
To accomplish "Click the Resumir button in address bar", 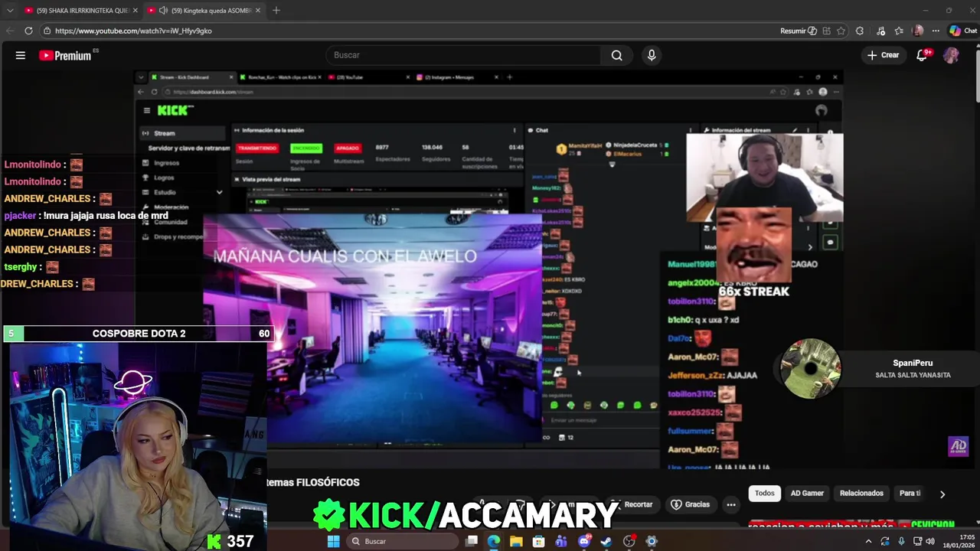I will [799, 31].
